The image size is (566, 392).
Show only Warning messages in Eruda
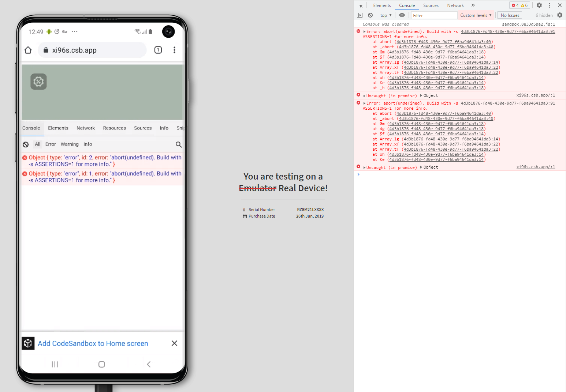(69, 144)
